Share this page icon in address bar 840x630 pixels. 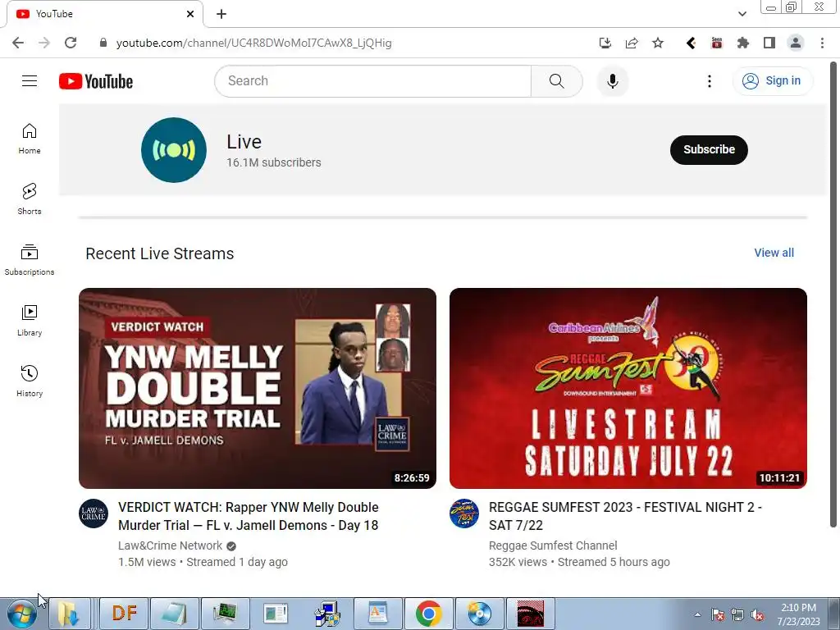632,43
